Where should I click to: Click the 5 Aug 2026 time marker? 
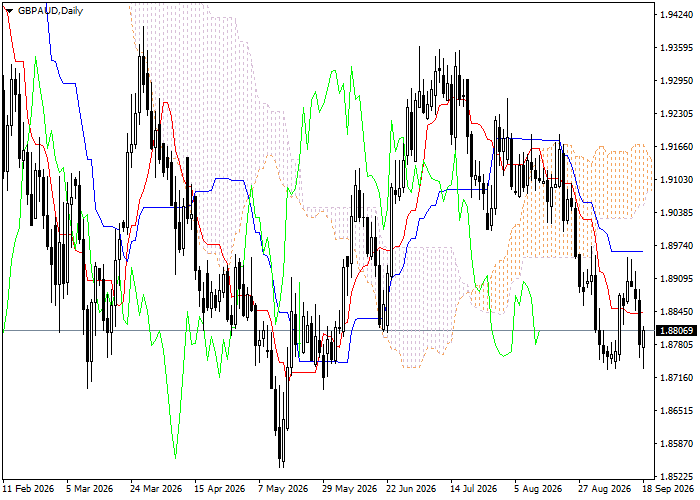(538, 489)
